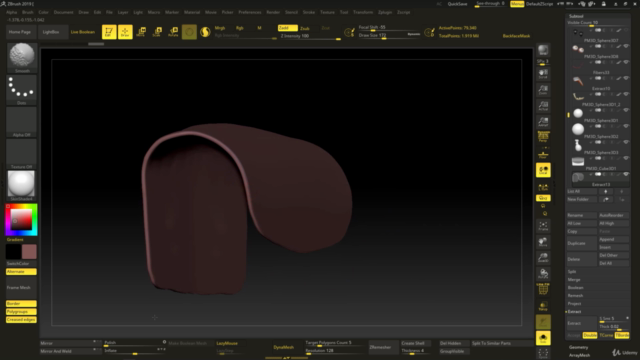
Task: Expand the ArrayMesh palette section
Action: [579, 355]
